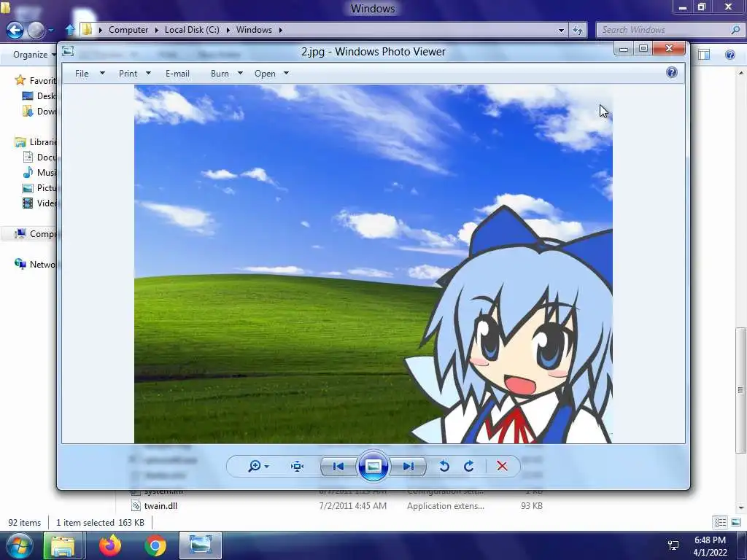747x560 pixels.
Task: Click the network tray icon
Action: click(673, 545)
